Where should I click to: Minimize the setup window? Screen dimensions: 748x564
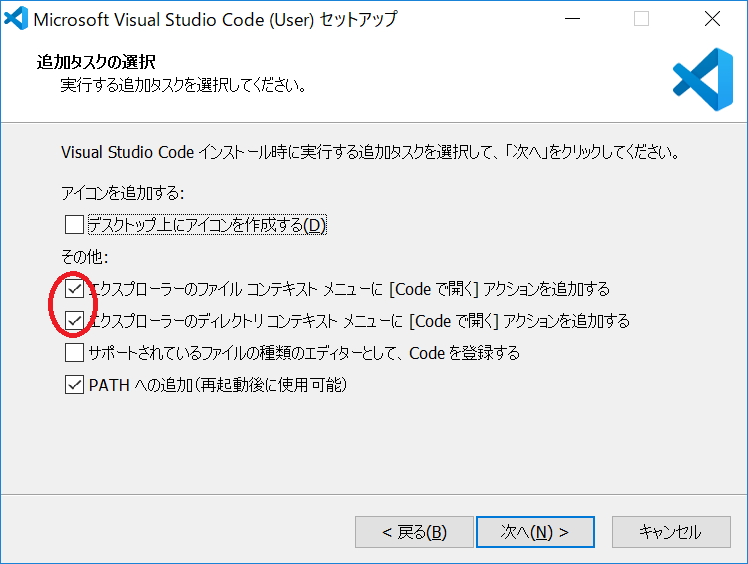572,19
